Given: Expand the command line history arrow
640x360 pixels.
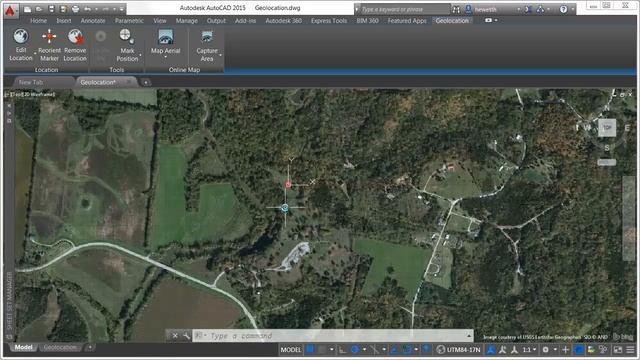Looking at the screenshot, I should coord(469,336).
